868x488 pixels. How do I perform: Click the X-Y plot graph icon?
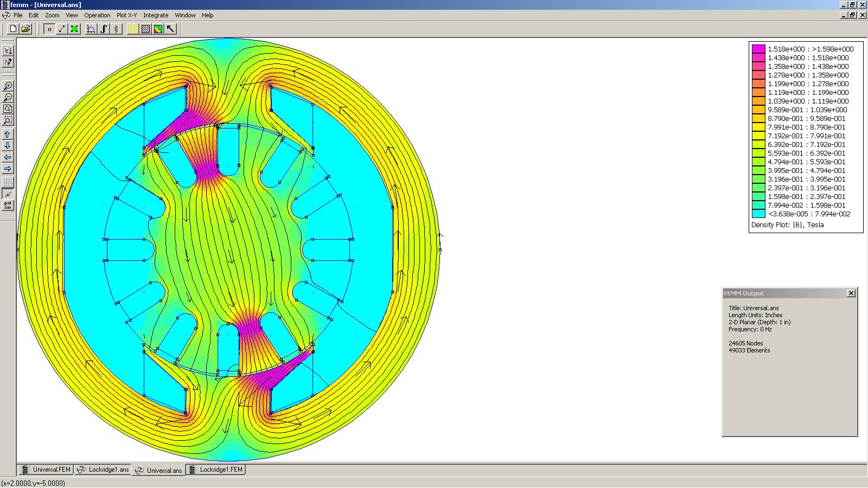(x=91, y=29)
